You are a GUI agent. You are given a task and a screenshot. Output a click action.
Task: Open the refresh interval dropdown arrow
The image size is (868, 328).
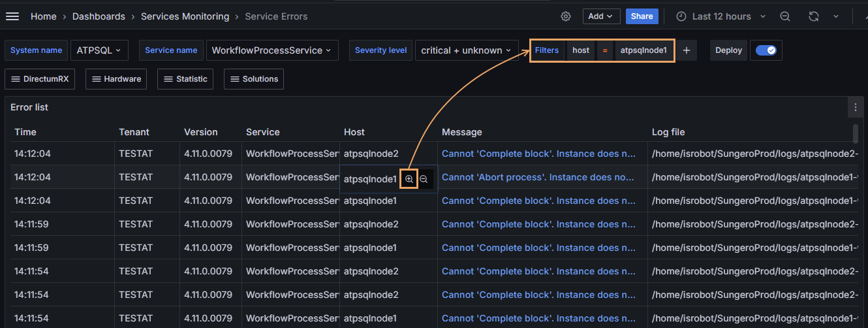click(836, 16)
